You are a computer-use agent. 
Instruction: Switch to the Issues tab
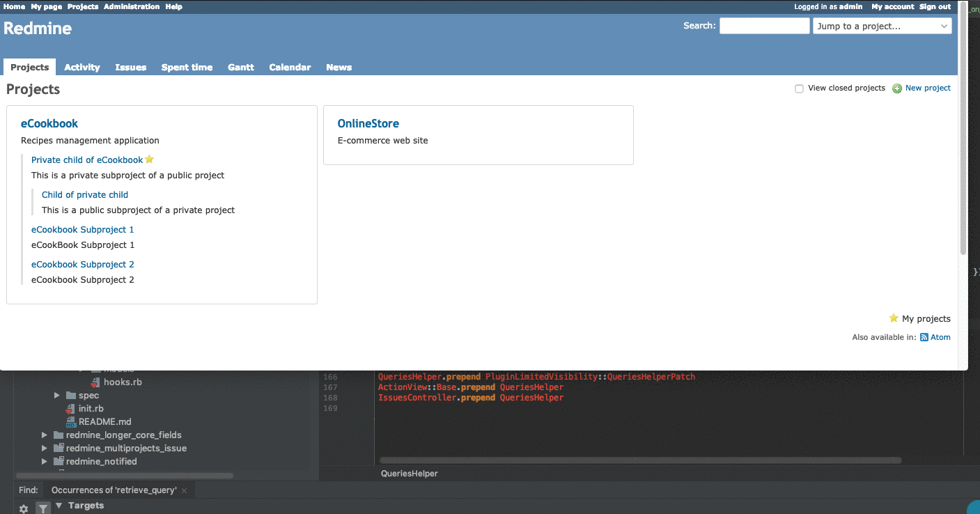(131, 68)
